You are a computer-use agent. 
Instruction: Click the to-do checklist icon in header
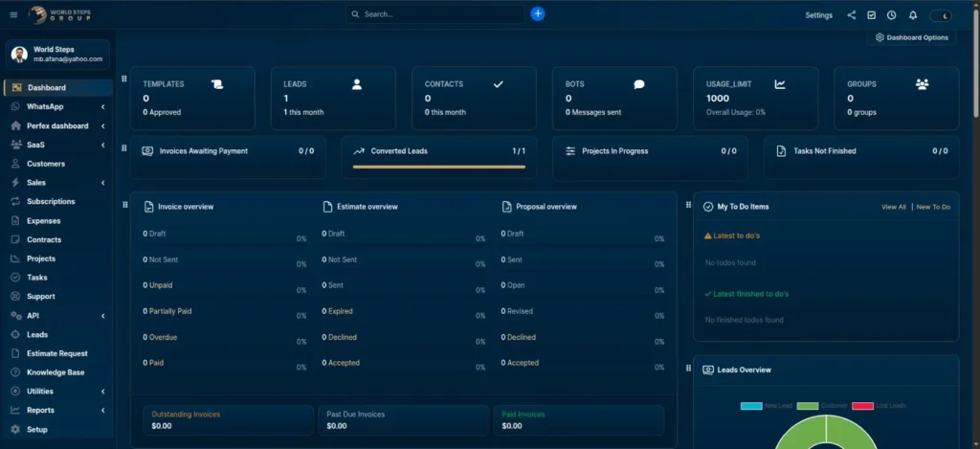point(871,15)
